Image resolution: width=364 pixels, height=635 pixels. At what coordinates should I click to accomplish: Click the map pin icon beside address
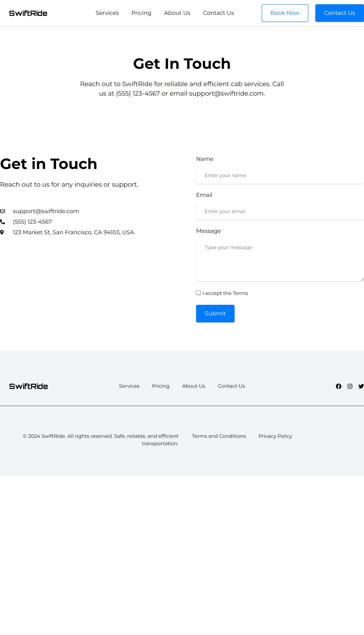pyautogui.click(x=2, y=232)
